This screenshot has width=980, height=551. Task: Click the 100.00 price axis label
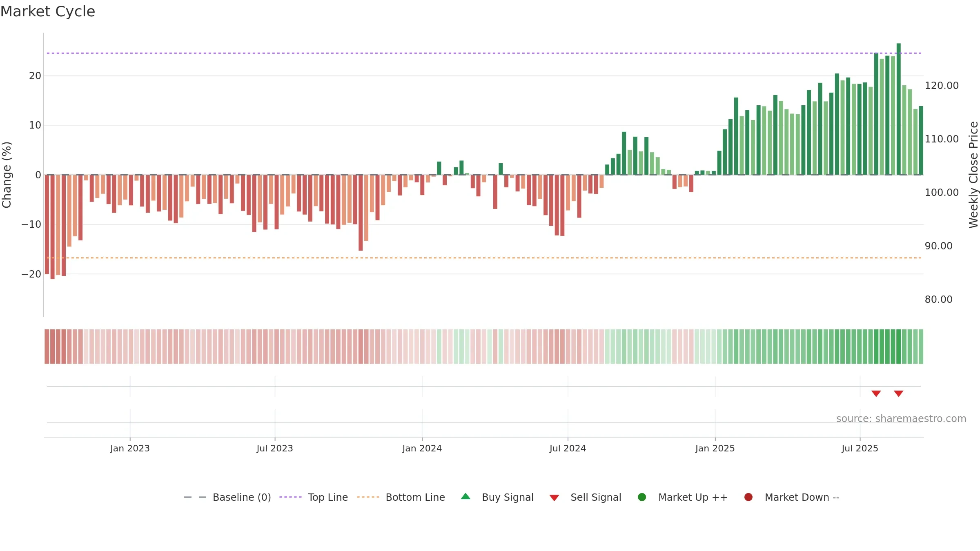tap(942, 192)
